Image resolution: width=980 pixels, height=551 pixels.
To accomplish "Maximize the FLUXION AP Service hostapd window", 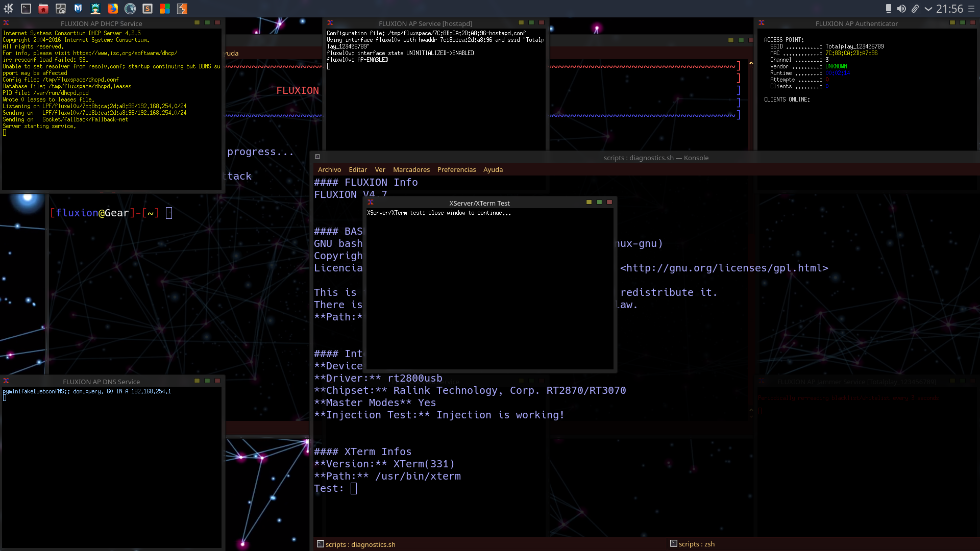I will click(531, 23).
